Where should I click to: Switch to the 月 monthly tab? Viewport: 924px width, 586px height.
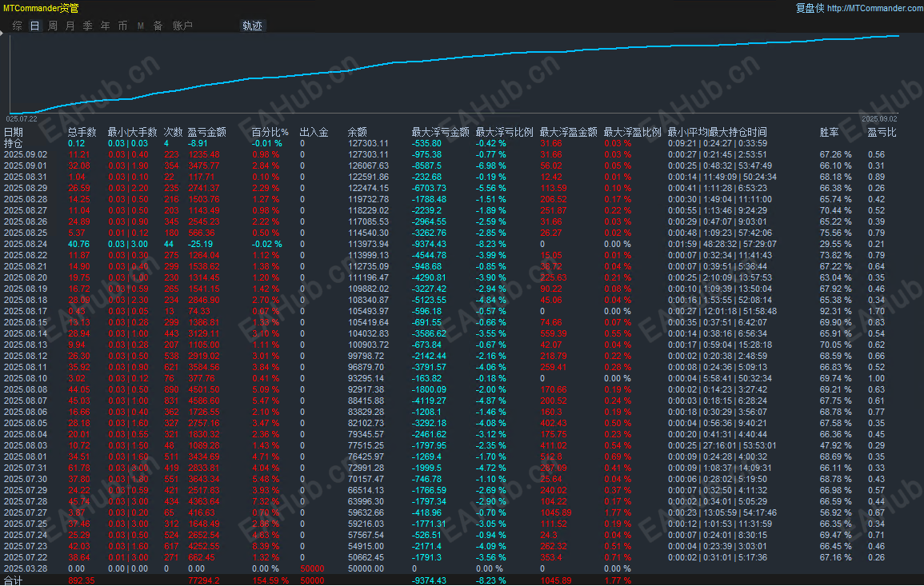tap(70, 26)
